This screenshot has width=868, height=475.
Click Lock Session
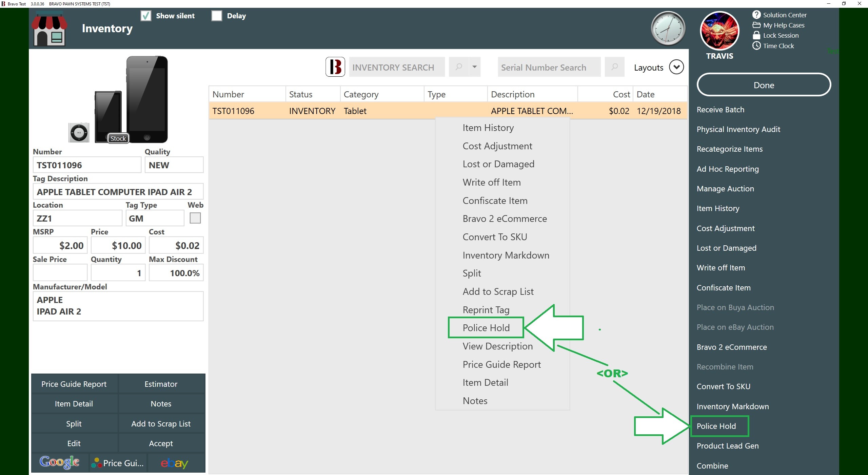tap(775, 35)
